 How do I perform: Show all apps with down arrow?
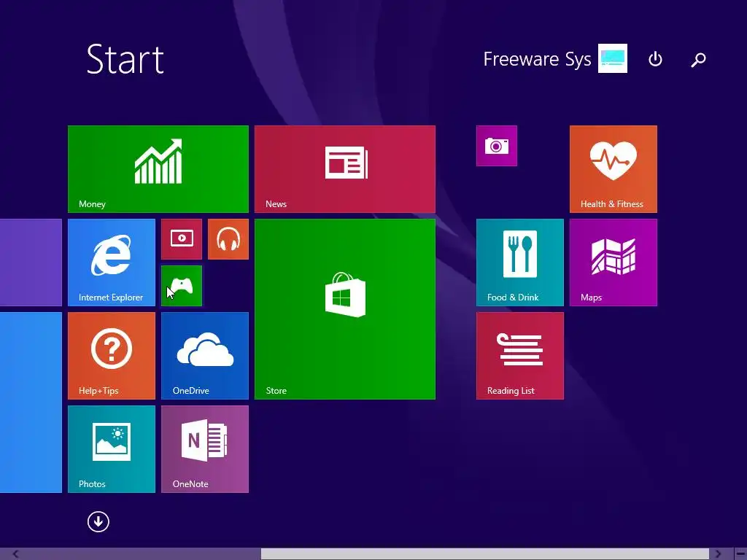point(98,522)
